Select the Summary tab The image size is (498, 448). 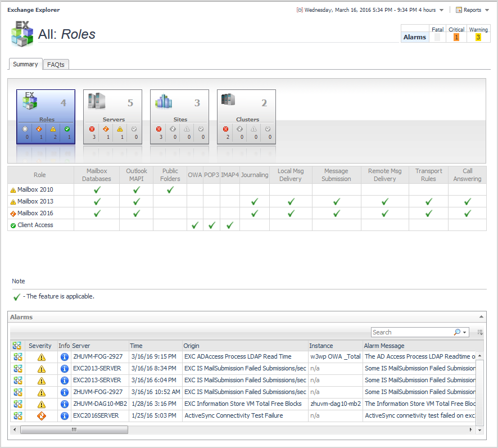[25, 64]
